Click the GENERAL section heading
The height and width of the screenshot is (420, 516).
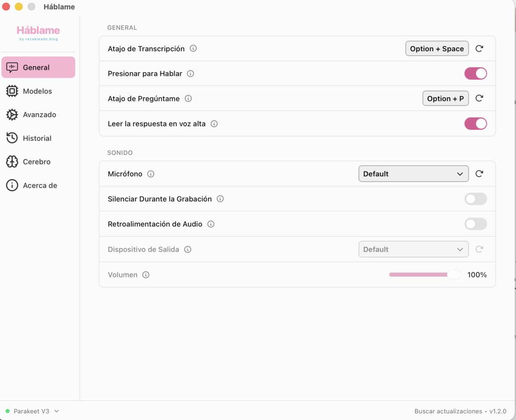122,28
